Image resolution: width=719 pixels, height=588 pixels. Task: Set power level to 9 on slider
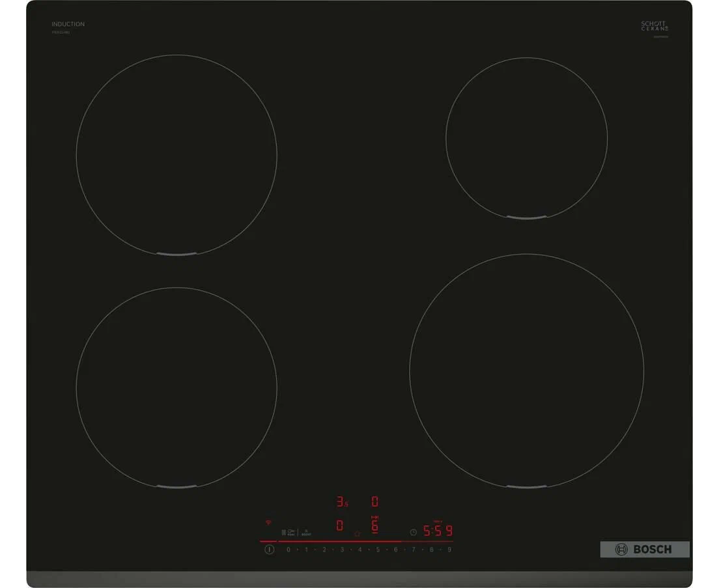449,550
